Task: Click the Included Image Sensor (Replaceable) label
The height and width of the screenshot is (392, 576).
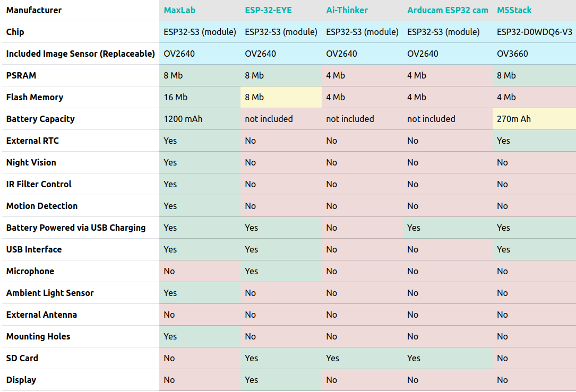Action: (x=81, y=54)
